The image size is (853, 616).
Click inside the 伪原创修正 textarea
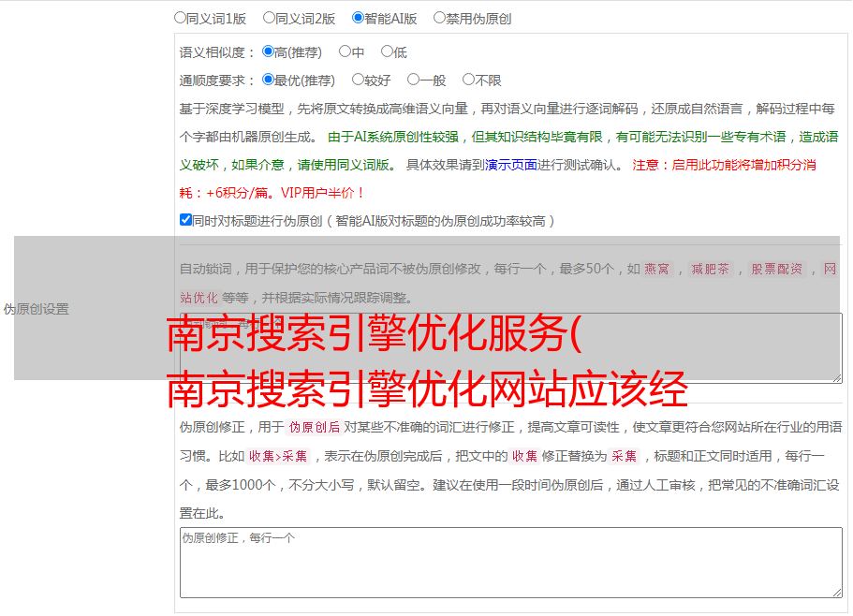click(x=511, y=563)
